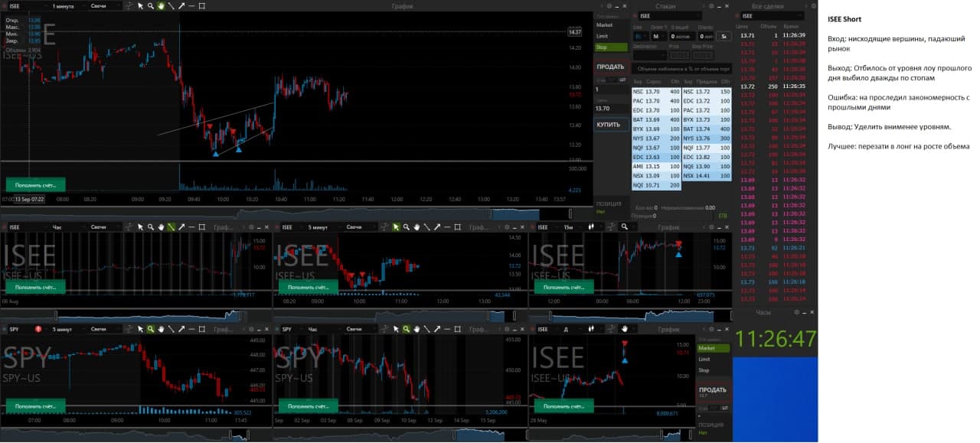Click candle-type icon in ISEE daily chart

[x=591, y=329]
